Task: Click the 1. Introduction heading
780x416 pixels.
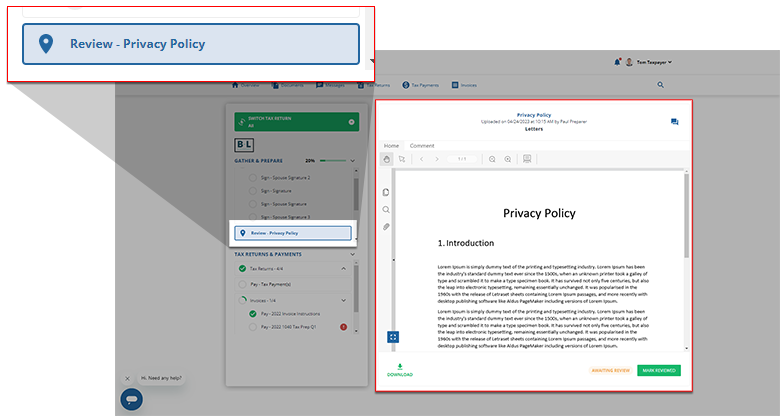Action: 466,243
